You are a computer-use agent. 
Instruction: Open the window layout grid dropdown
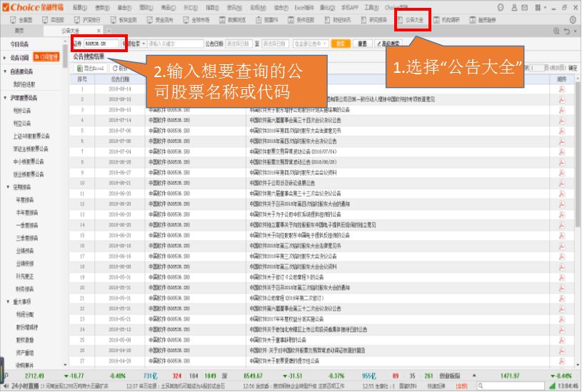point(540,7)
